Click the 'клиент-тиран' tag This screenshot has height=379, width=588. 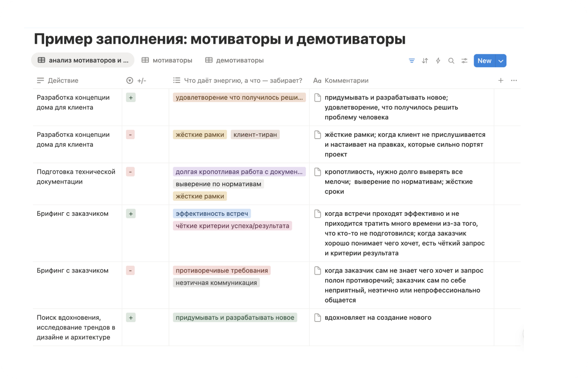[x=255, y=135]
